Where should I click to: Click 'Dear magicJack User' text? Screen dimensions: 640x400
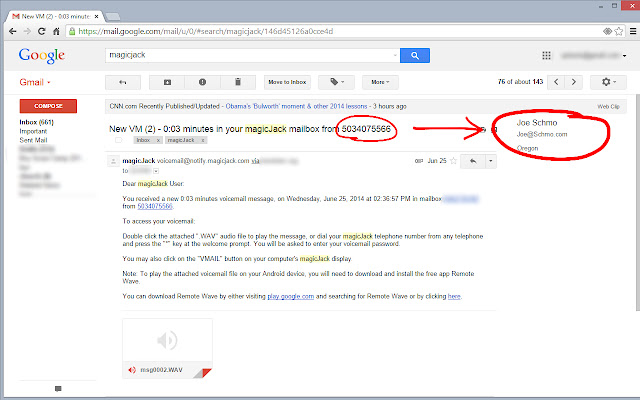click(x=153, y=184)
